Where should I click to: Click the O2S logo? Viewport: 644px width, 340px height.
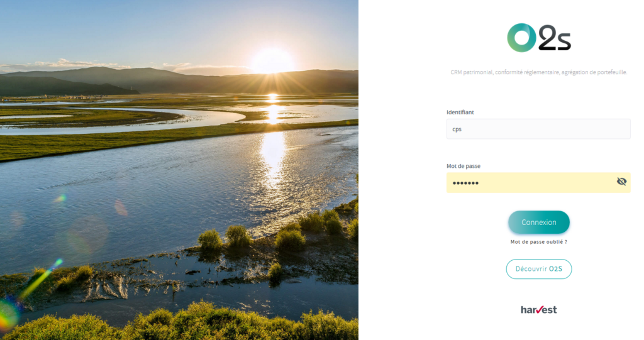(539, 37)
